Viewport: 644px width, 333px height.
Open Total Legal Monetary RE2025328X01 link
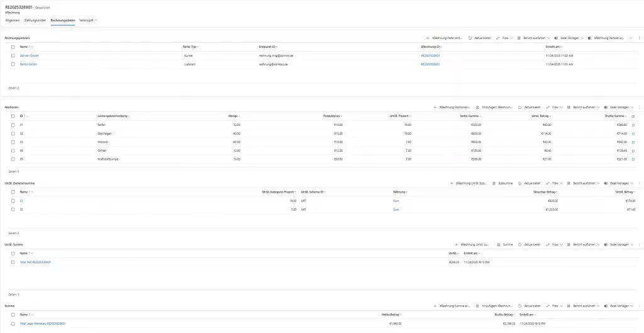coord(43,324)
